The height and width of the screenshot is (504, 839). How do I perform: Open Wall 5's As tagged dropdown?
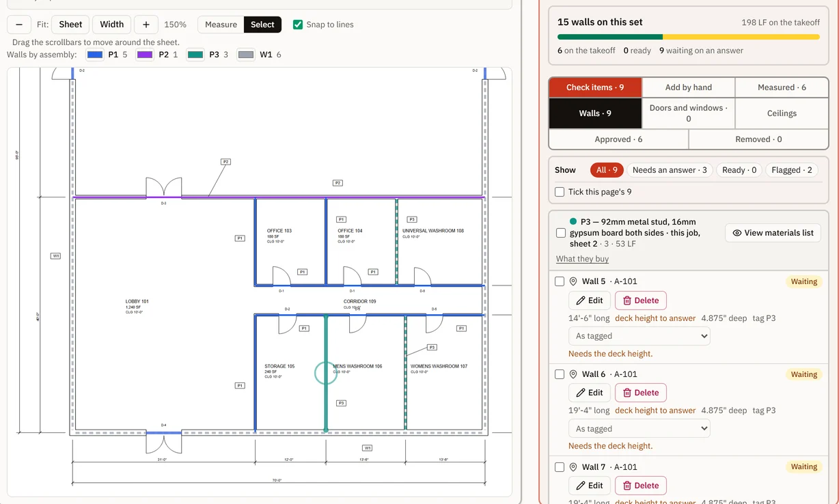coord(639,336)
